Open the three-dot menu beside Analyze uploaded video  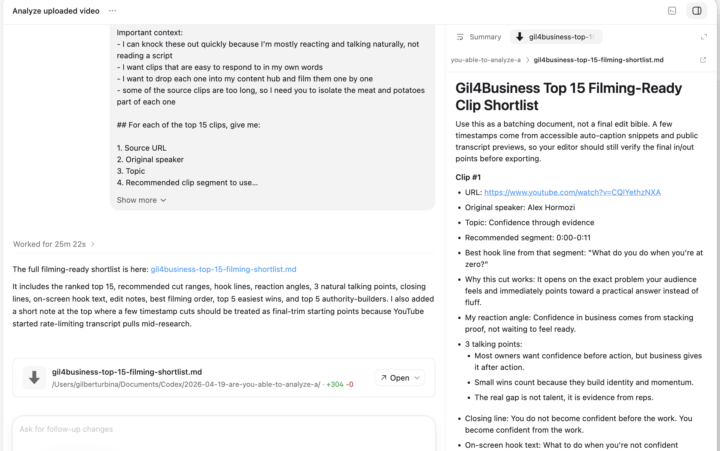point(112,11)
